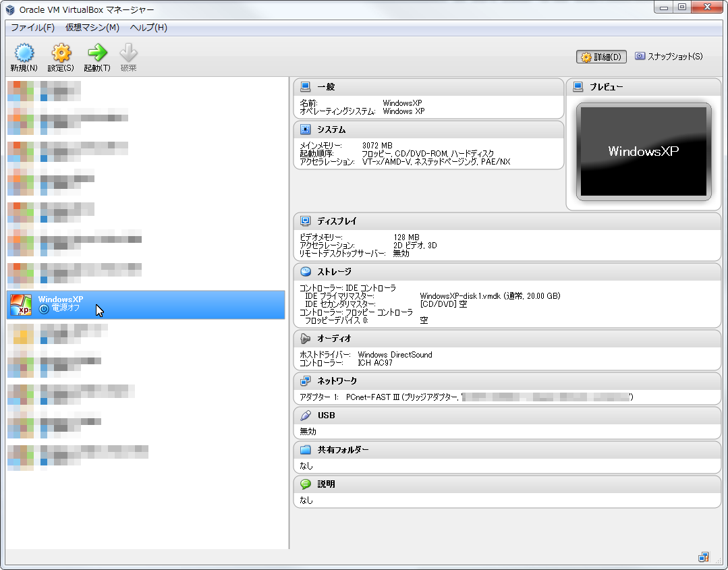Switch to スナップショット(S) snapshots view
The width and height of the screenshot is (728, 570).
(x=669, y=57)
